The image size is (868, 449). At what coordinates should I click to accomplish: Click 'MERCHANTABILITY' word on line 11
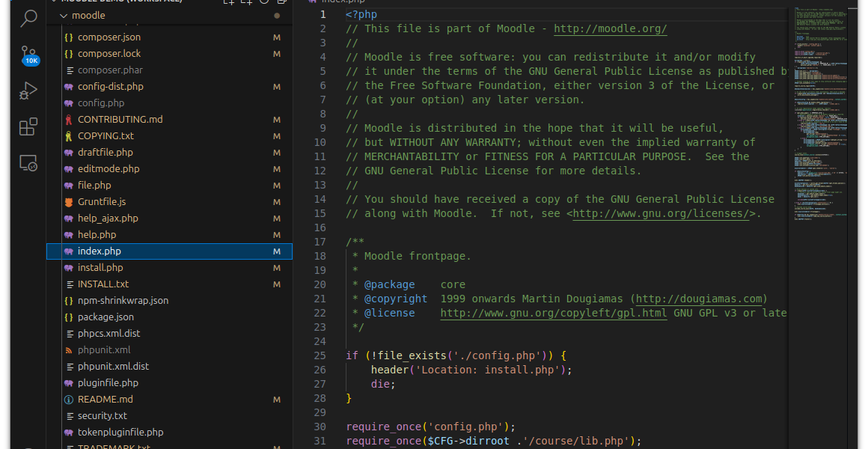(412, 156)
